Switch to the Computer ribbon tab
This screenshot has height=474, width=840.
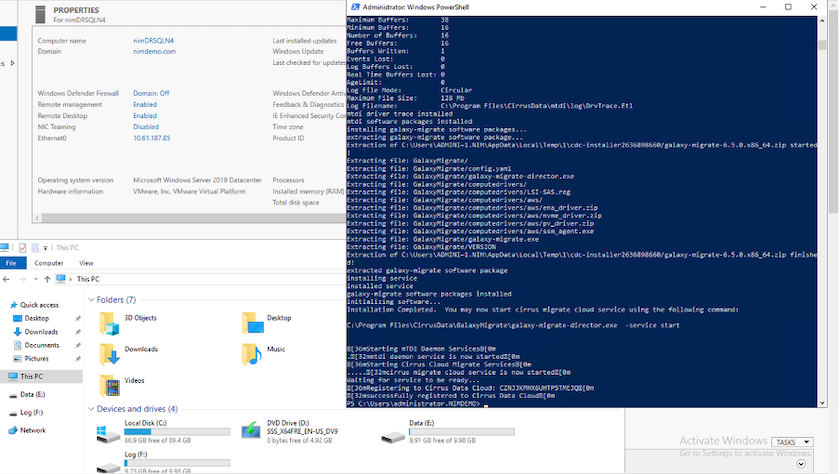(49, 263)
